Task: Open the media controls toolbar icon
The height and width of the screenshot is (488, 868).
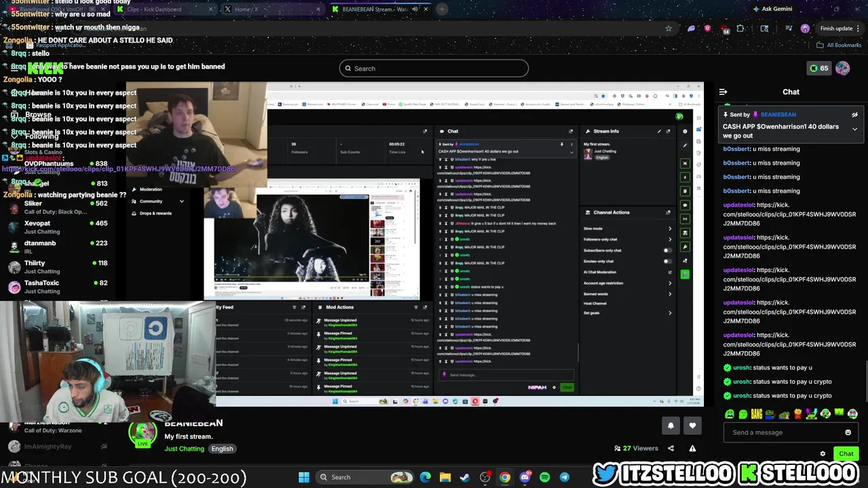Action: tap(788, 28)
